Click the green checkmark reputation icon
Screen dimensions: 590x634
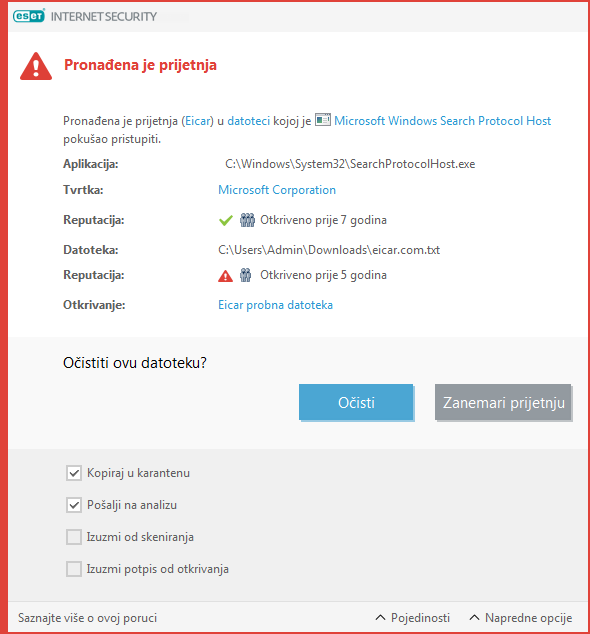tap(226, 220)
